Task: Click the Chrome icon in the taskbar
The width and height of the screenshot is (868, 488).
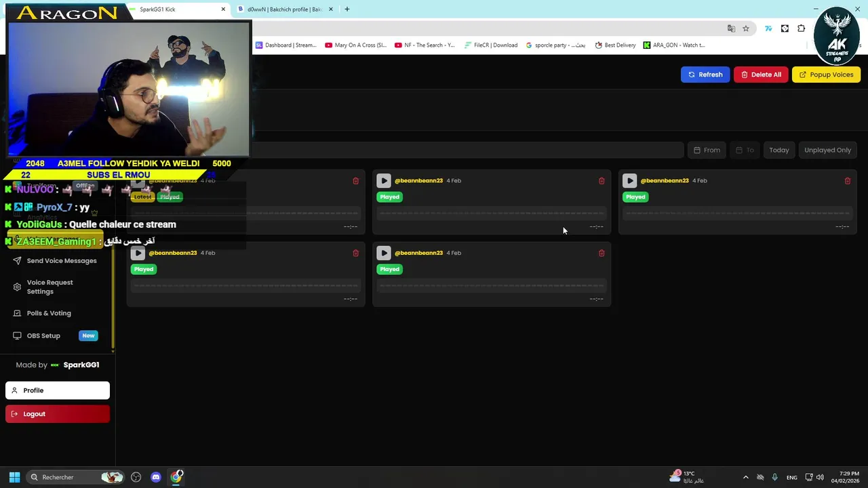Action: (176, 477)
